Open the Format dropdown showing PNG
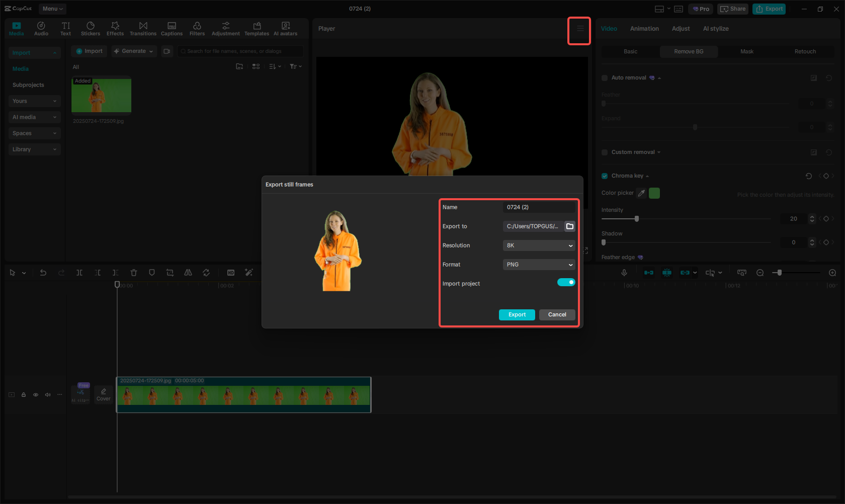Viewport: 845px width, 504px height. pyautogui.click(x=539, y=264)
